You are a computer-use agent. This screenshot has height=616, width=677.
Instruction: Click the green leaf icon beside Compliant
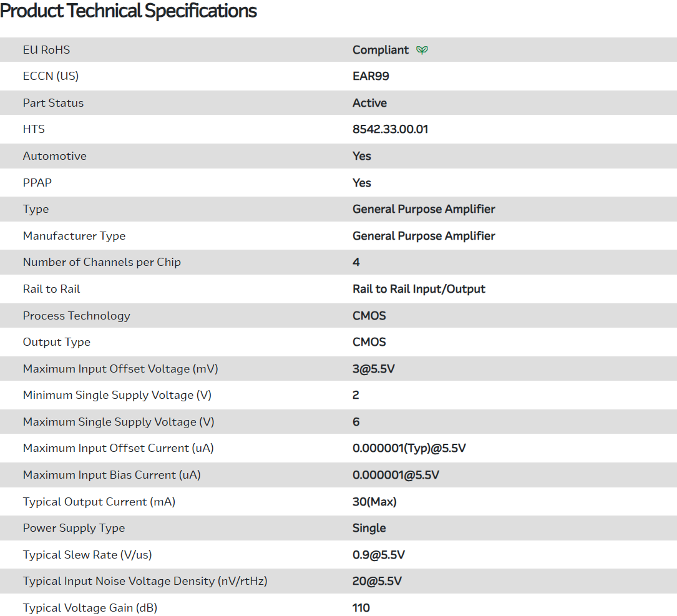pos(422,50)
